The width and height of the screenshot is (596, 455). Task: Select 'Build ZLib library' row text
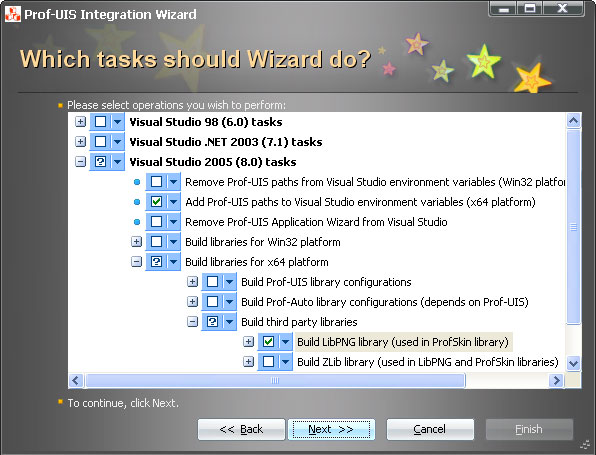[428, 362]
